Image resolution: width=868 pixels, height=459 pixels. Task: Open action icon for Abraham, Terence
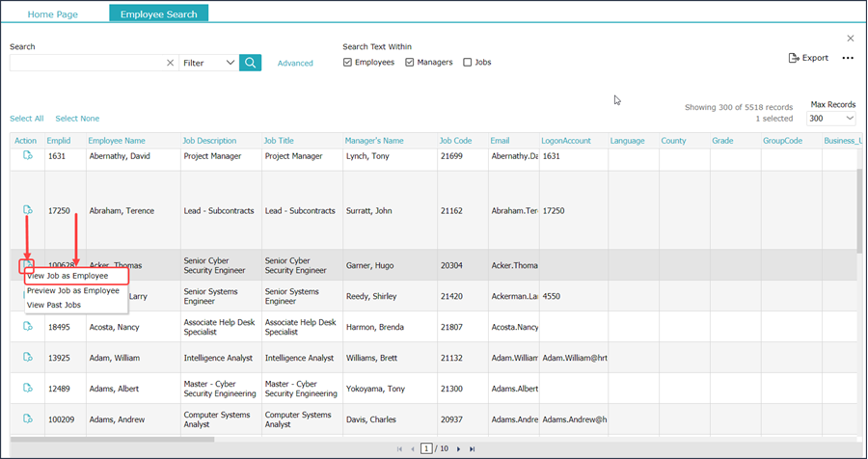pyautogui.click(x=28, y=210)
